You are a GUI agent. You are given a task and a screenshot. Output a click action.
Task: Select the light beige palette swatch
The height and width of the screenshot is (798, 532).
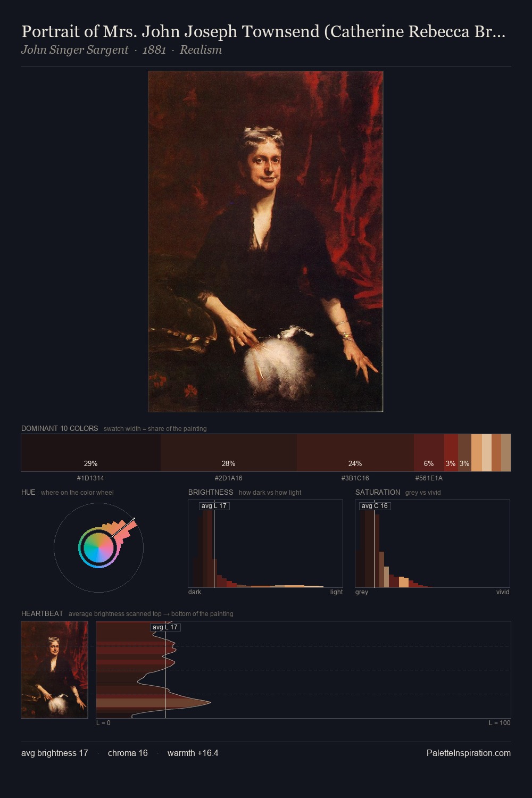pyautogui.click(x=487, y=453)
